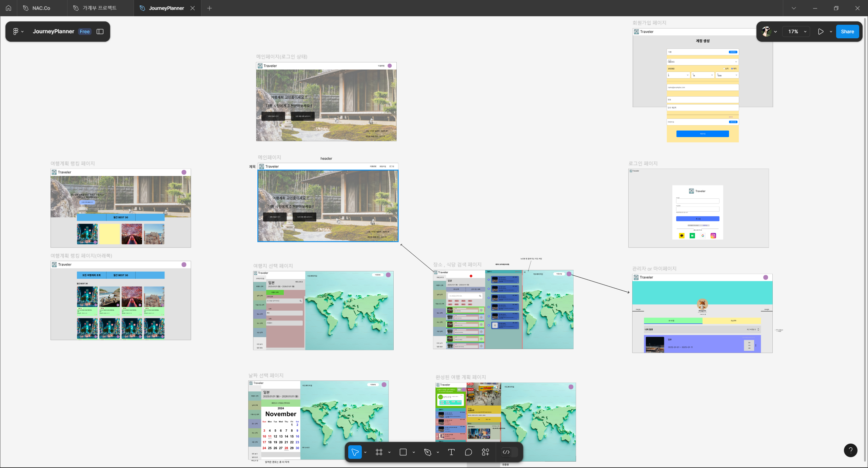
Task: Open a new tab with plus icon
Action: click(210, 8)
